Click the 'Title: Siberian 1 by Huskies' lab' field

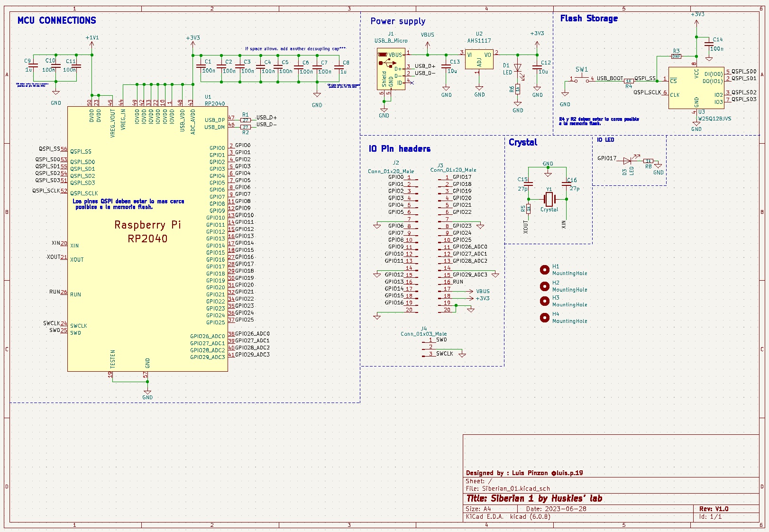coord(534,498)
